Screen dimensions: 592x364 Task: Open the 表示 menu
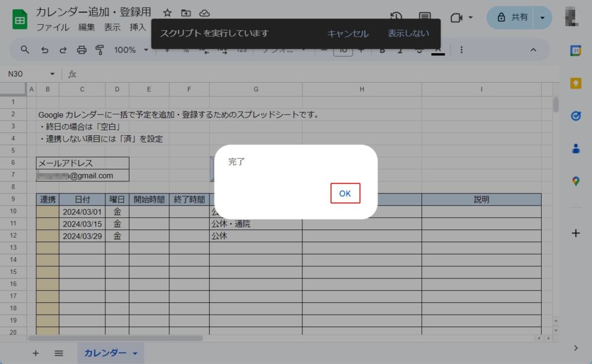click(112, 27)
